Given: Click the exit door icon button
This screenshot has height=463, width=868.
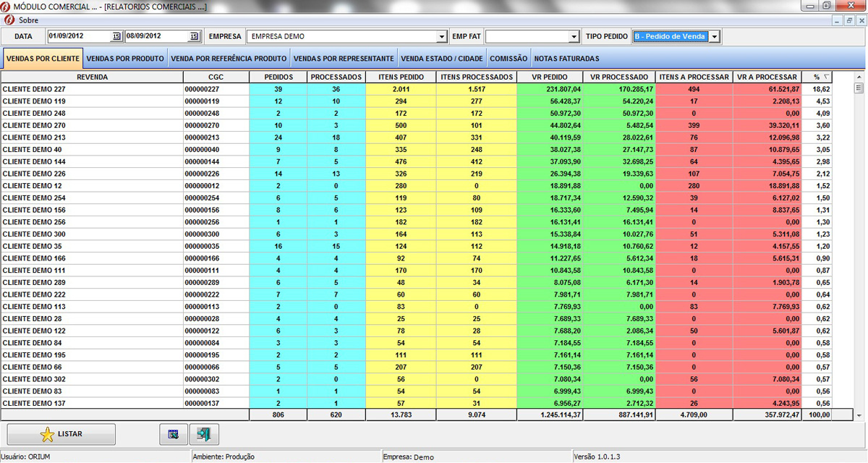Looking at the screenshot, I should tap(204, 434).
